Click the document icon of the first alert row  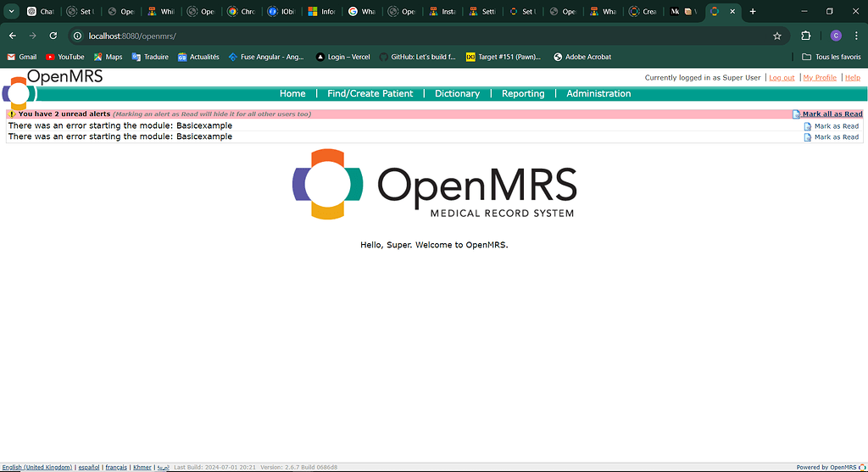(x=807, y=126)
